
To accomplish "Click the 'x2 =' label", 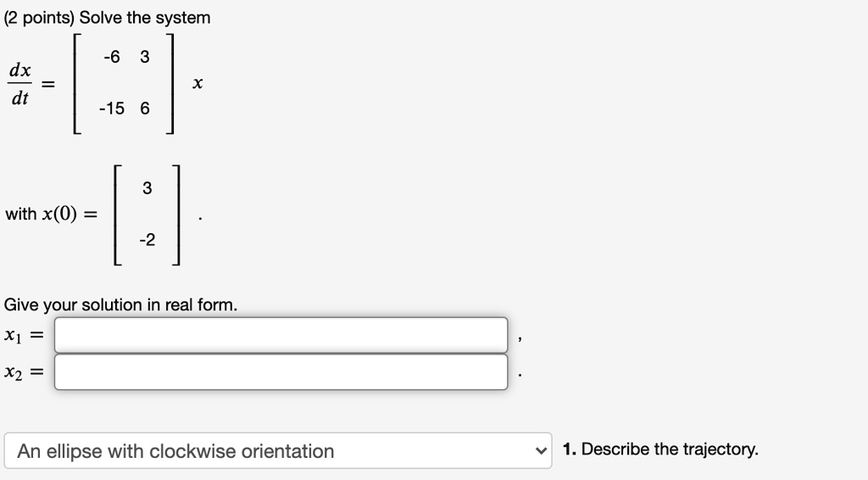I will pos(24,371).
